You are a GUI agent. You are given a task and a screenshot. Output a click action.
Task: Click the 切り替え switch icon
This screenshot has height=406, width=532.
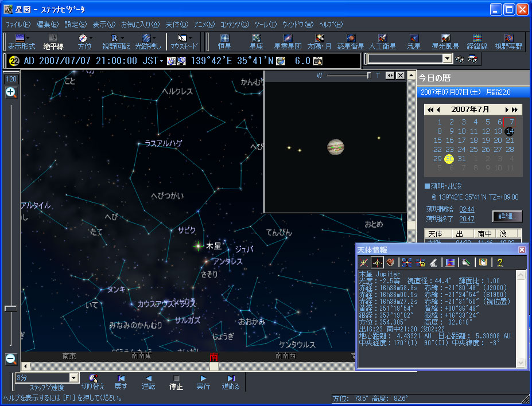tap(94, 378)
